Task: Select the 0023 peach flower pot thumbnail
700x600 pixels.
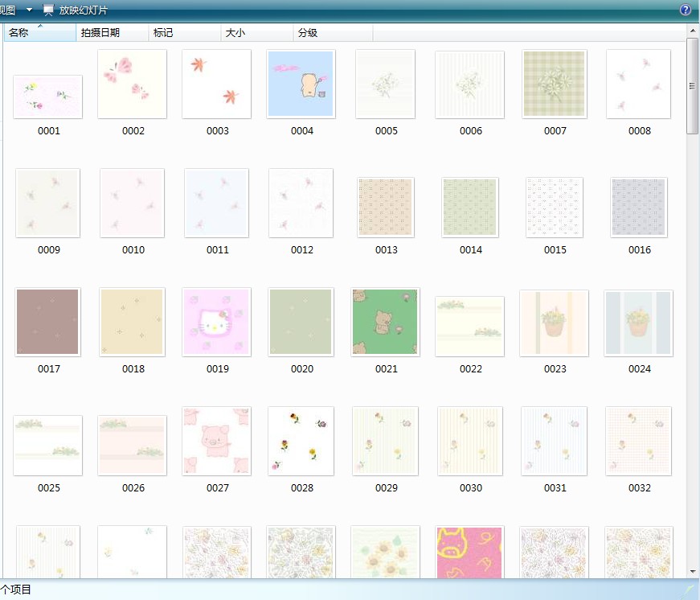Action: [x=554, y=323]
